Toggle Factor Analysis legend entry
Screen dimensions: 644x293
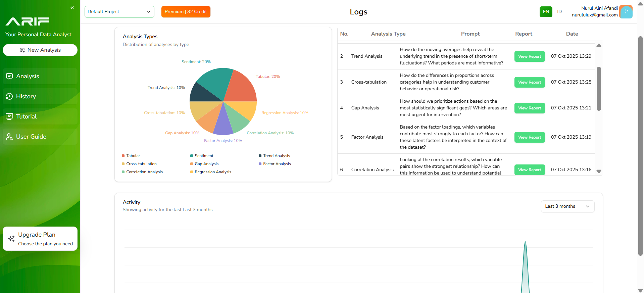[275, 164]
